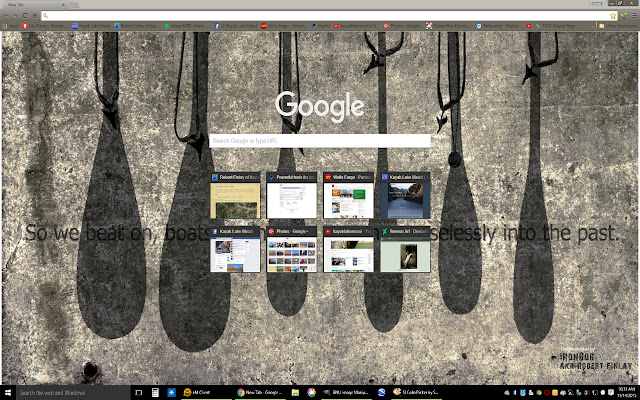Switch to ColorPicker taskbar button
Image resolution: width=640 pixels, height=400 pixels.
coord(416,393)
